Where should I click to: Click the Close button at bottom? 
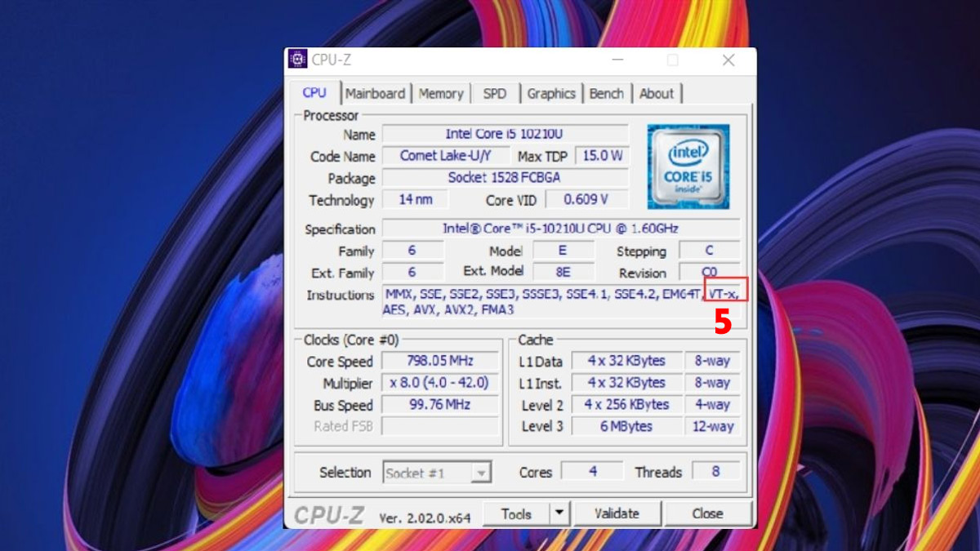(707, 513)
